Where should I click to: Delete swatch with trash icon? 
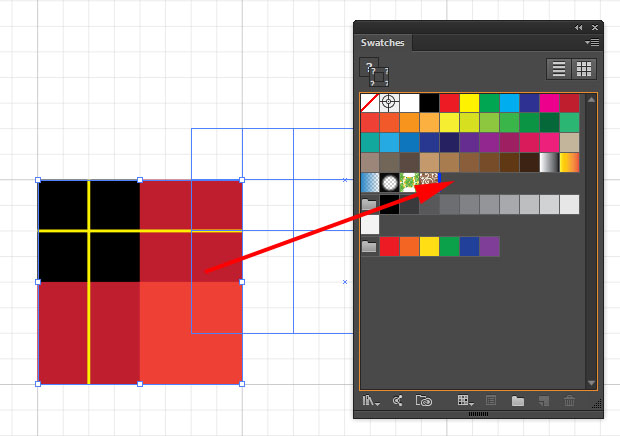click(x=570, y=401)
